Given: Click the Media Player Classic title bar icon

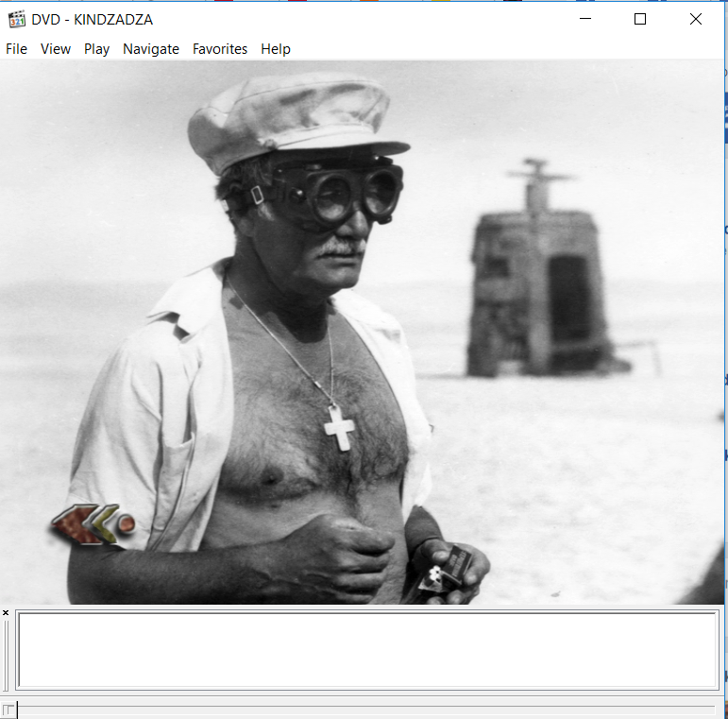Looking at the screenshot, I should coord(17,19).
